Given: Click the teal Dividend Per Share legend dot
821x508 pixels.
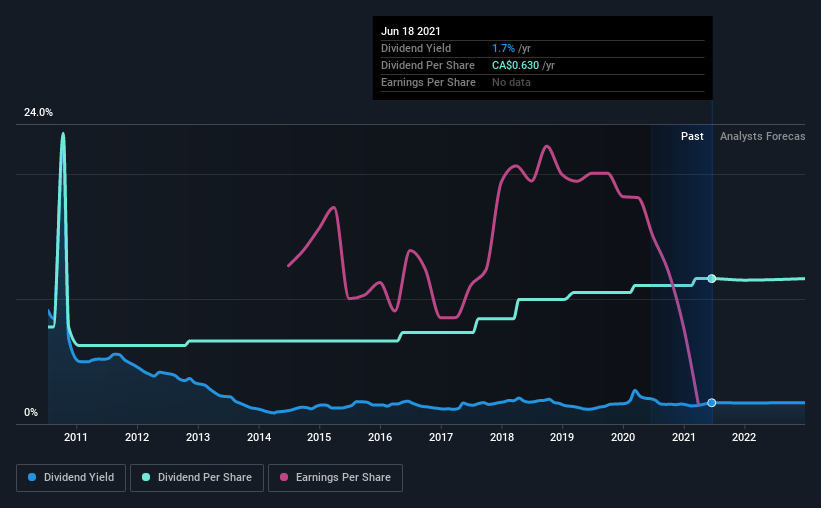Looking at the screenshot, I should pos(146,477).
